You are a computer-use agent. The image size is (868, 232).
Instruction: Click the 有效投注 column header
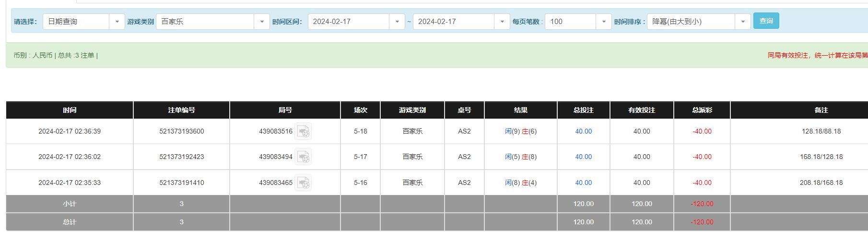point(642,110)
